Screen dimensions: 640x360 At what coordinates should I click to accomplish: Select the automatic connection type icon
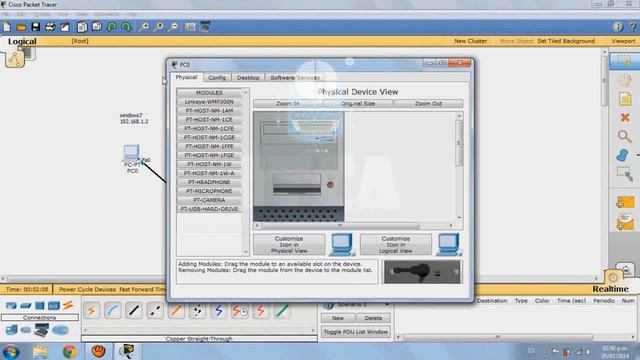click(x=91, y=311)
